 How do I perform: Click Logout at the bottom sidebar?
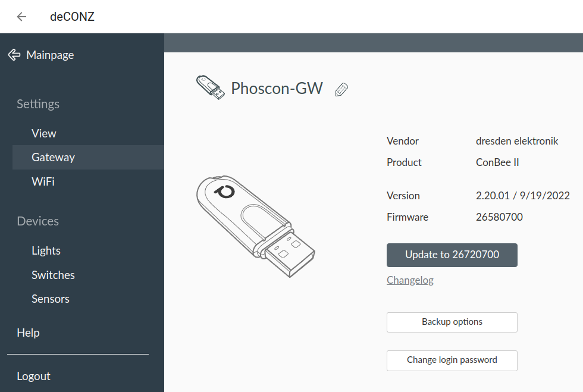click(x=33, y=376)
